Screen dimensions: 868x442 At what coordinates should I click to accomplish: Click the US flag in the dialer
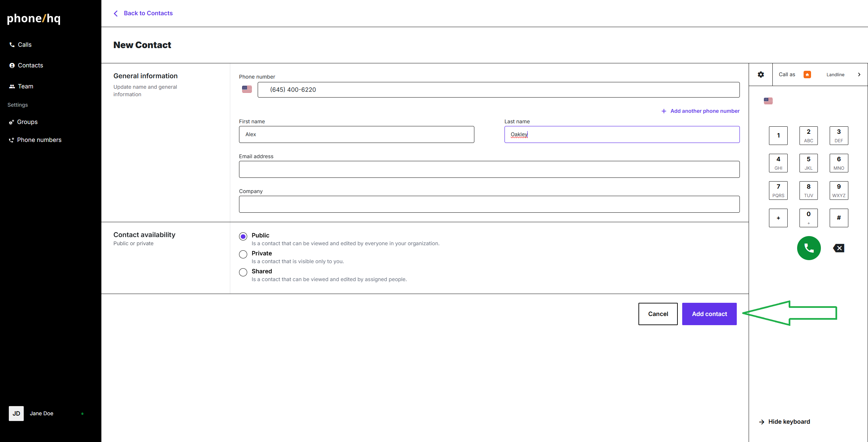click(768, 101)
